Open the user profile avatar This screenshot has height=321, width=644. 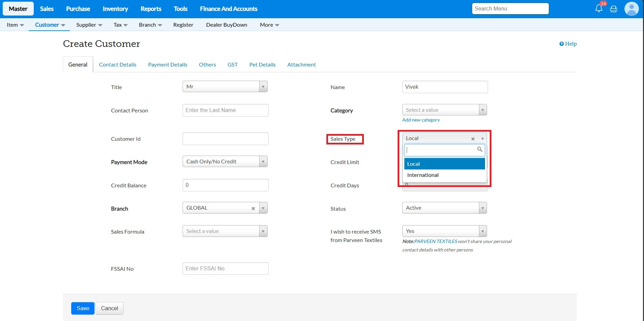coord(631,9)
